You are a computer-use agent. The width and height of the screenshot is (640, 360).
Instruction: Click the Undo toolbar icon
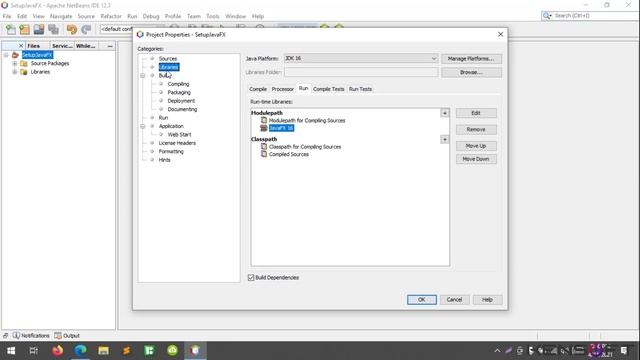[x=72, y=29]
